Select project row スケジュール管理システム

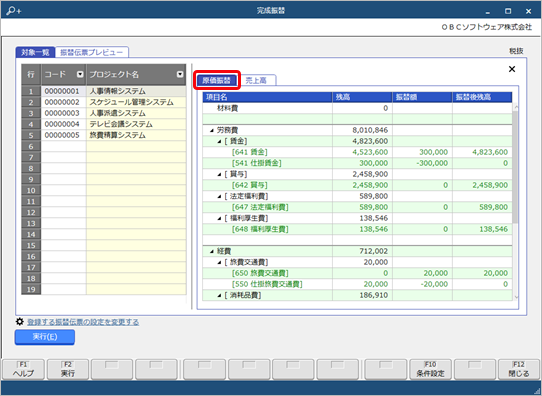(x=136, y=102)
